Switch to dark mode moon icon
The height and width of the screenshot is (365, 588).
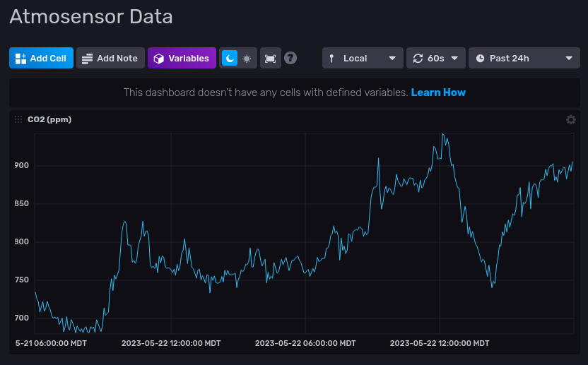pos(230,58)
